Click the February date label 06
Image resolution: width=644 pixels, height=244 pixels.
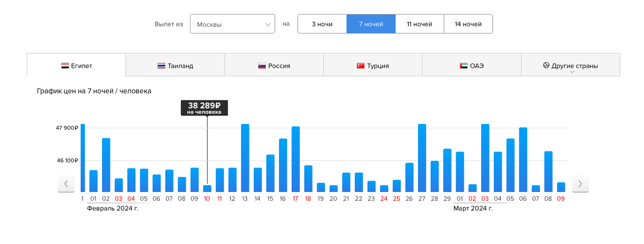coord(157,198)
